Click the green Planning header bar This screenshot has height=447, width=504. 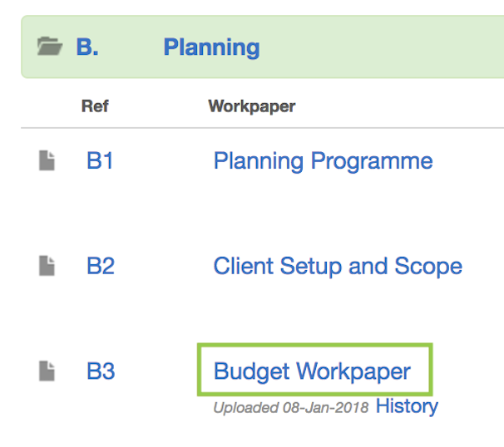[374, 47]
